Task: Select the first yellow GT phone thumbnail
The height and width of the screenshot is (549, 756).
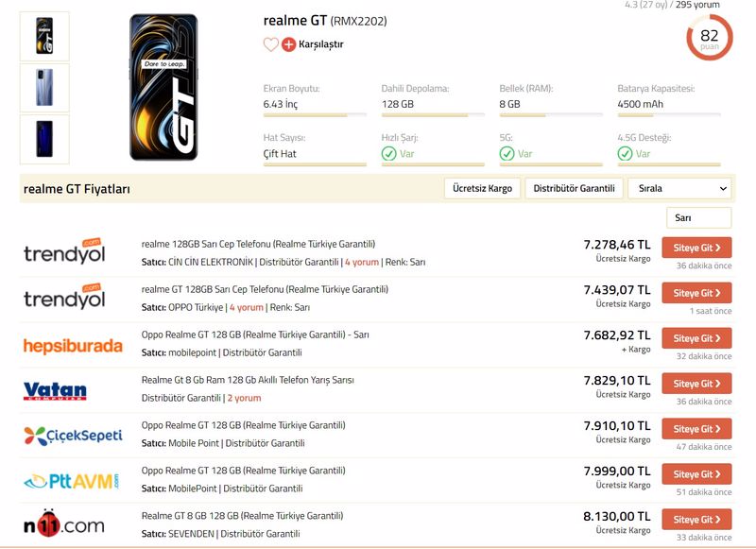Action: (44, 36)
